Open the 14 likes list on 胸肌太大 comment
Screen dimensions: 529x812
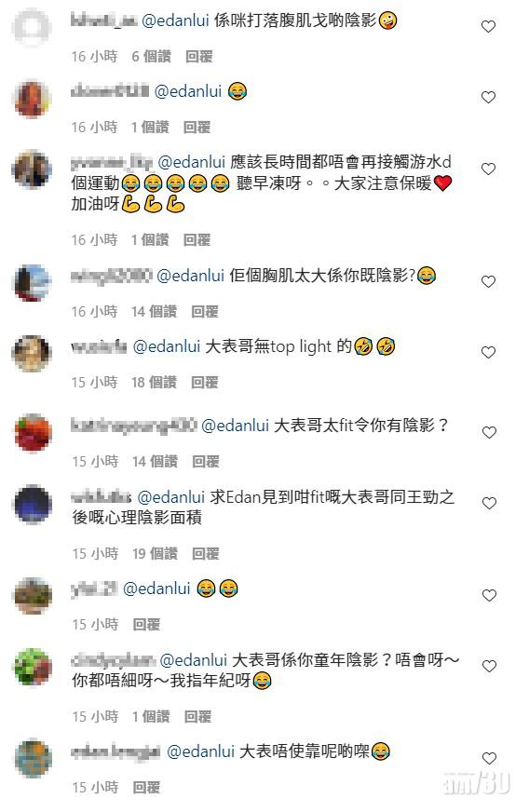coord(154,312)
